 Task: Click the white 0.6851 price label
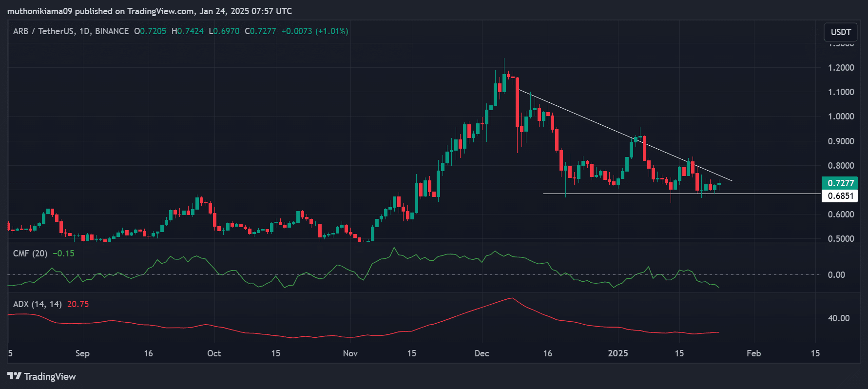840,196
